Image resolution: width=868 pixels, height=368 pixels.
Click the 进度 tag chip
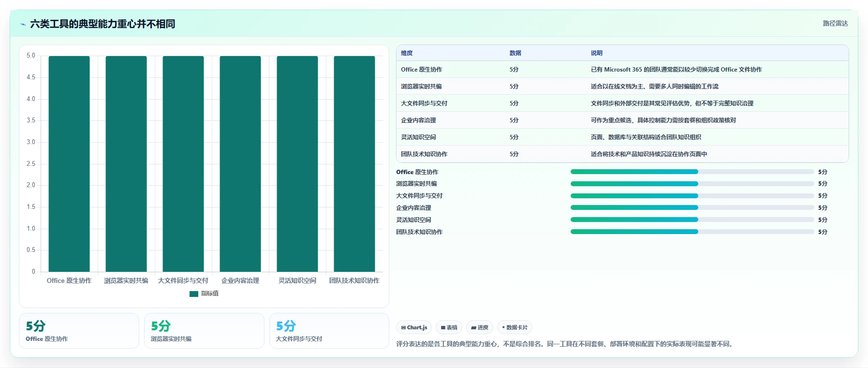tap(480, 327)
